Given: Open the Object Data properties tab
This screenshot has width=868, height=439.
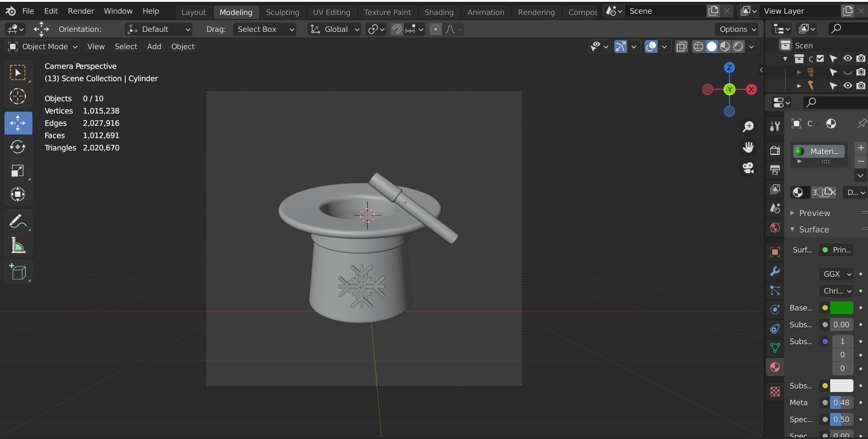Looking at the screenshot, I should pos(775,348).
